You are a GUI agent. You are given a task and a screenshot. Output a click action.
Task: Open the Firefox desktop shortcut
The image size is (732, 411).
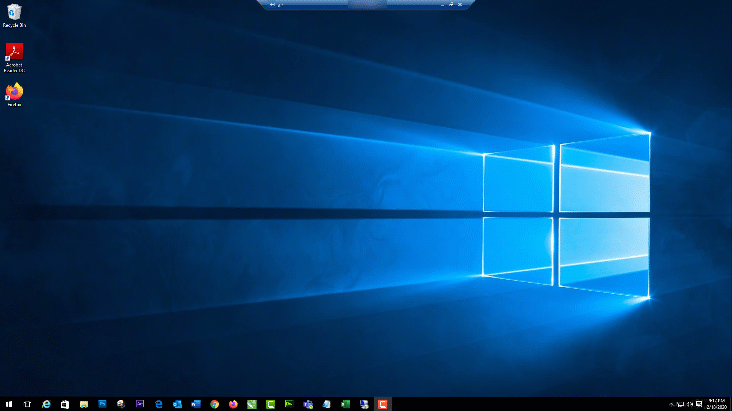click(14, 95)
